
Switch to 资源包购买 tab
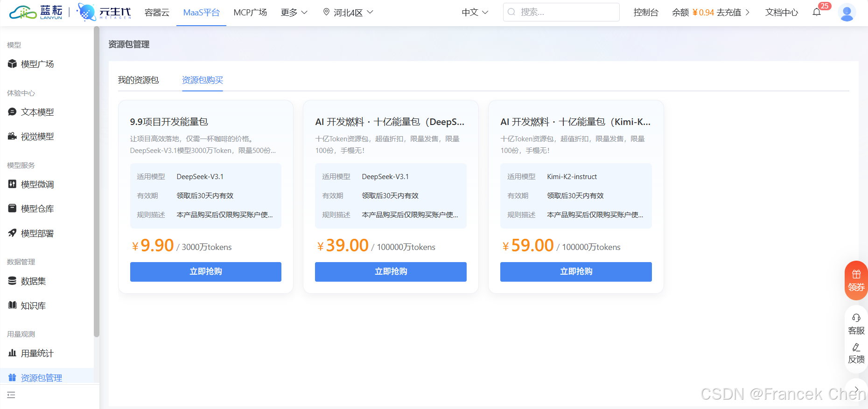(x=203, y=80)
